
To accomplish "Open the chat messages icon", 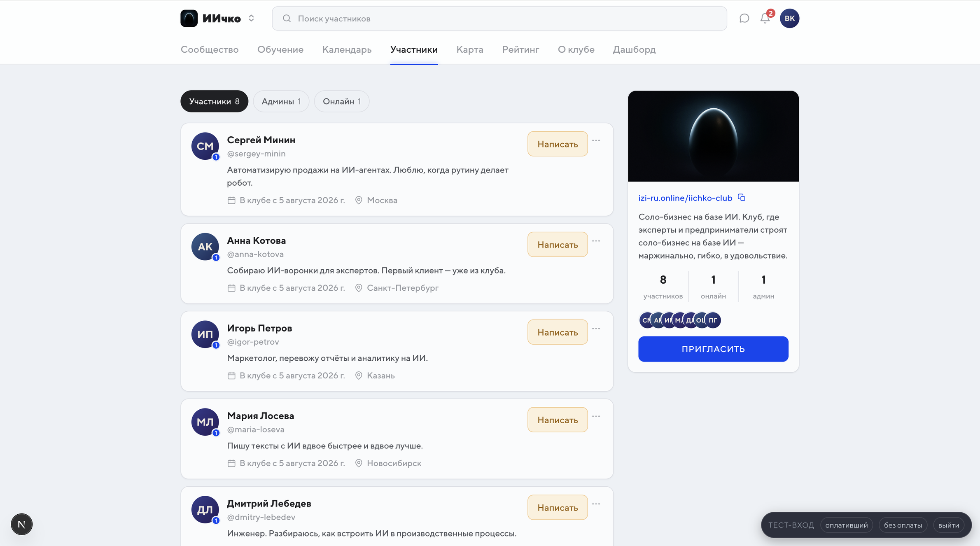I will pyautogui.click(x=744, y=18).
